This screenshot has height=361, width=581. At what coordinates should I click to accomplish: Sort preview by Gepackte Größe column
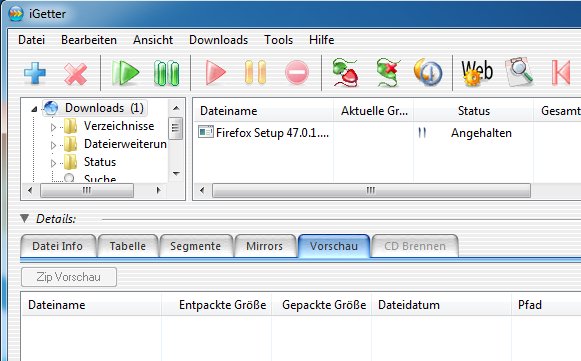click(x=322, y=305)
